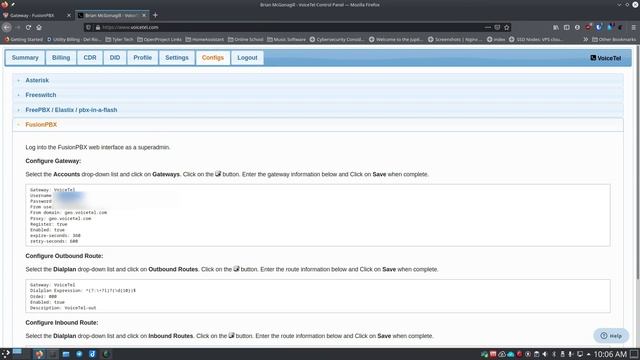Expand the Freeswitch config section
The image size is (640, 360).
coord(318,95)
